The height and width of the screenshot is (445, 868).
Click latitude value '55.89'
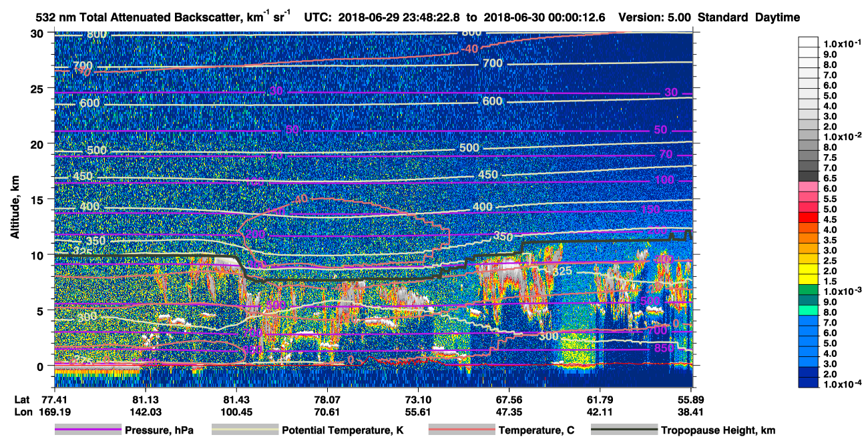coord(692,400)
